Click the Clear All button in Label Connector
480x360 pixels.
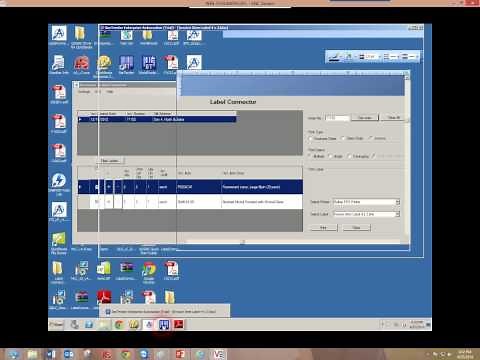pyautogui.click(x=394, y=118)
